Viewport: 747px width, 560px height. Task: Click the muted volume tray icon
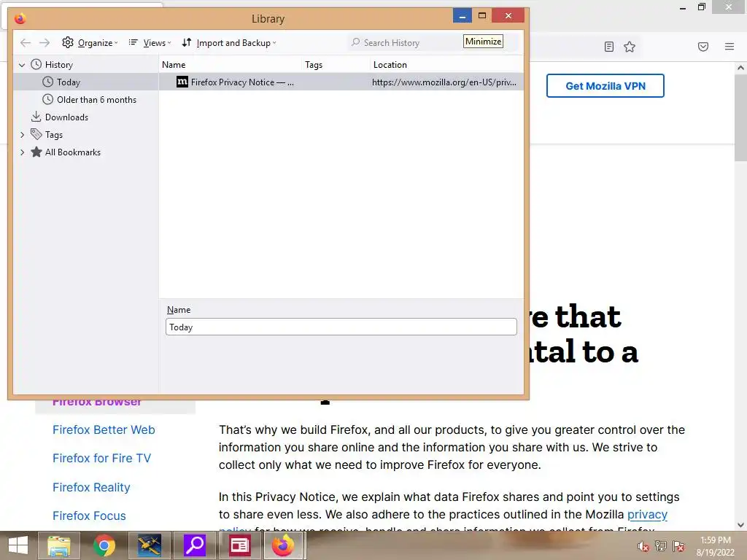tap(643, 546)
